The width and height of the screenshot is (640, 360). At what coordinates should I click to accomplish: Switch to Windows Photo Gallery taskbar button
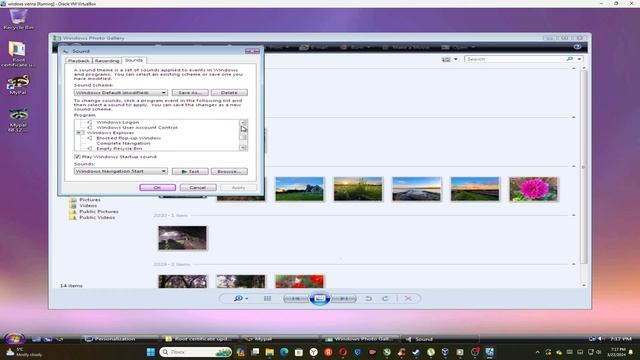pyautogui.click(x=361, y=339)
